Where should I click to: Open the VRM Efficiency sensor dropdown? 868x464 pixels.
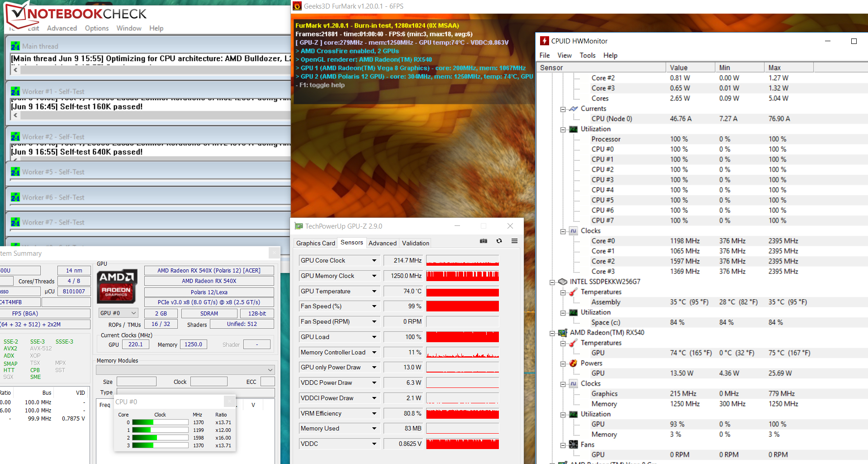coord(374,413)
